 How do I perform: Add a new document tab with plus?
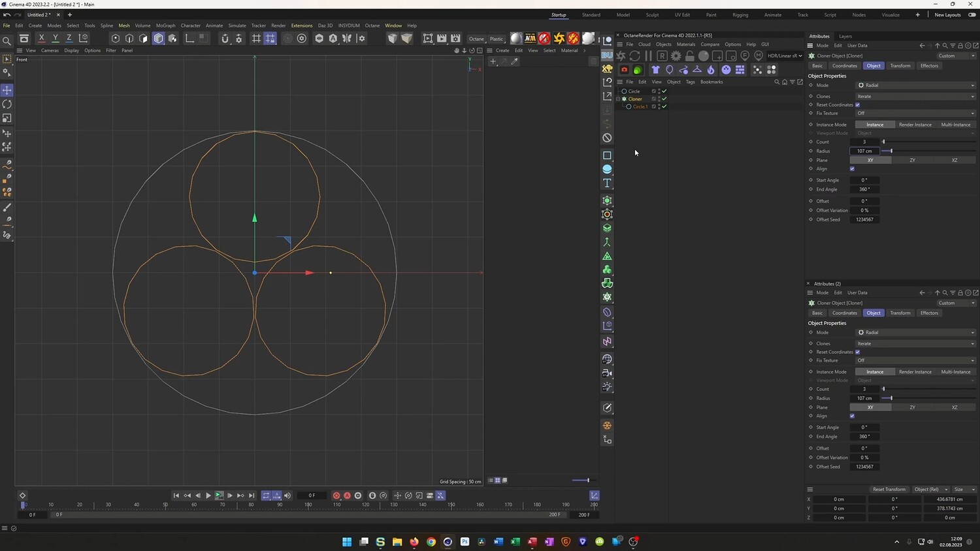(70, 14)
